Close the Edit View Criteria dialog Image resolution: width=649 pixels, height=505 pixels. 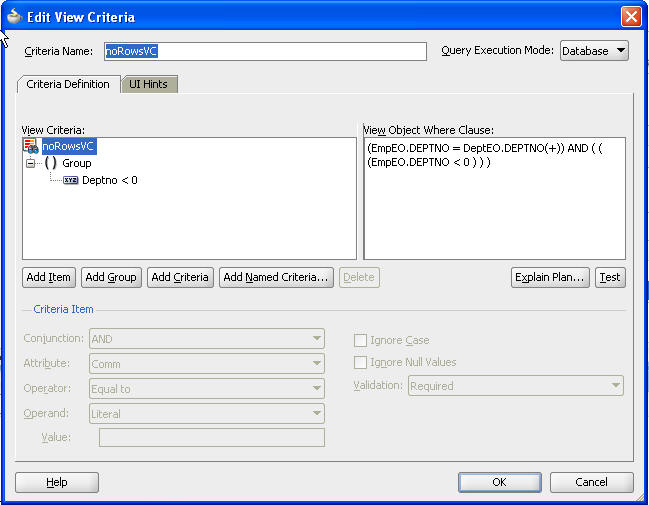point(631,17)
